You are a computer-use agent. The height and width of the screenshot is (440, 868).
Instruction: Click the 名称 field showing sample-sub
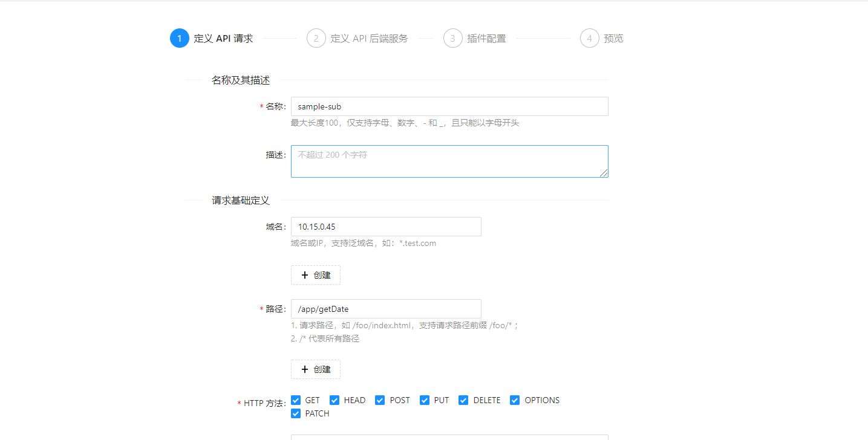coord(449,106)
